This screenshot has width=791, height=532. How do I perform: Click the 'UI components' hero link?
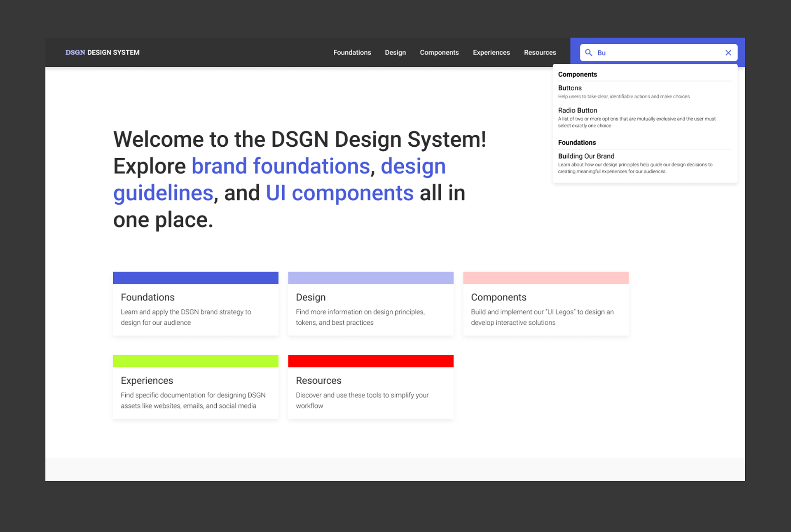pyautogui.click(x=339, y=193)
